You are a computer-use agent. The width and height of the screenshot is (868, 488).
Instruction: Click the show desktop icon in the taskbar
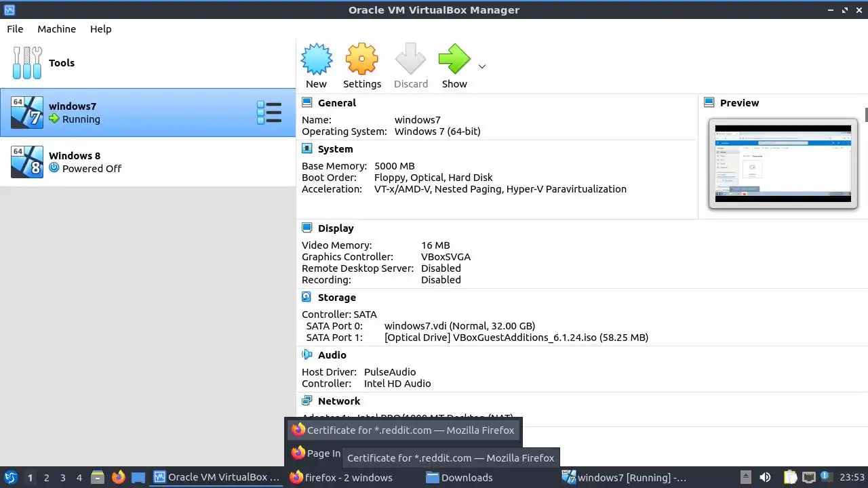[138, 477]
